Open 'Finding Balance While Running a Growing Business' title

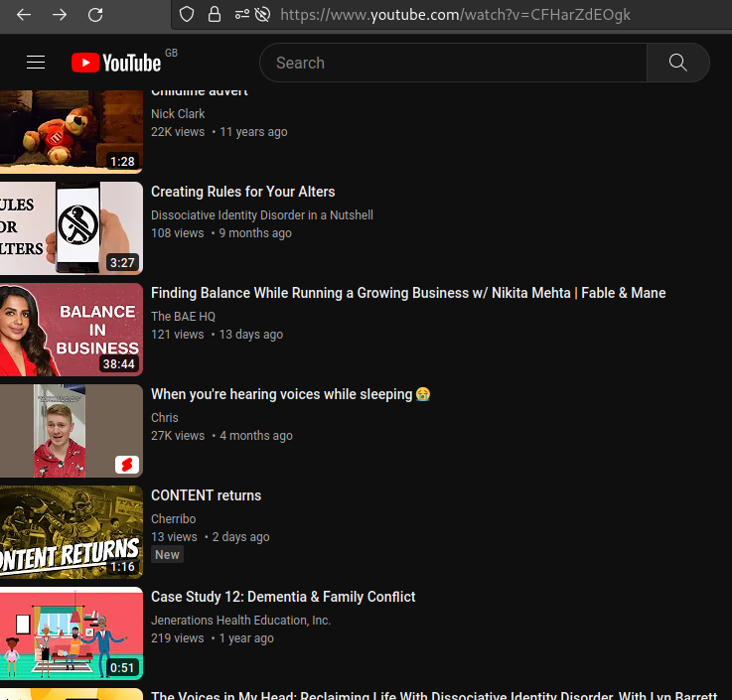point(408,293)
